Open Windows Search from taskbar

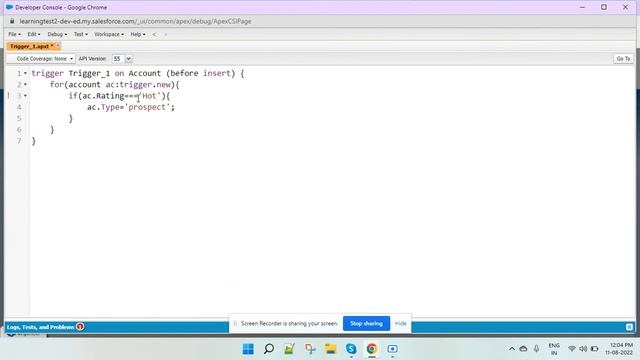click(269, 349)
